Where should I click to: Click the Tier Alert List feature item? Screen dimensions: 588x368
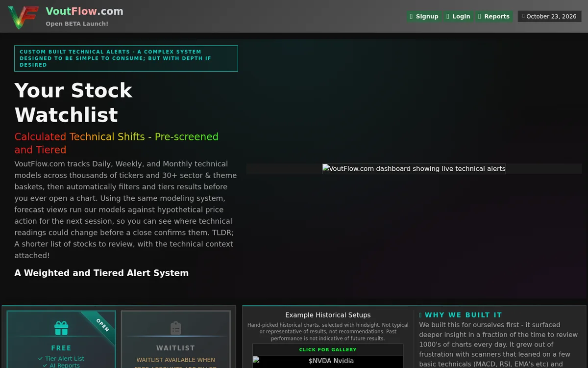61,359
